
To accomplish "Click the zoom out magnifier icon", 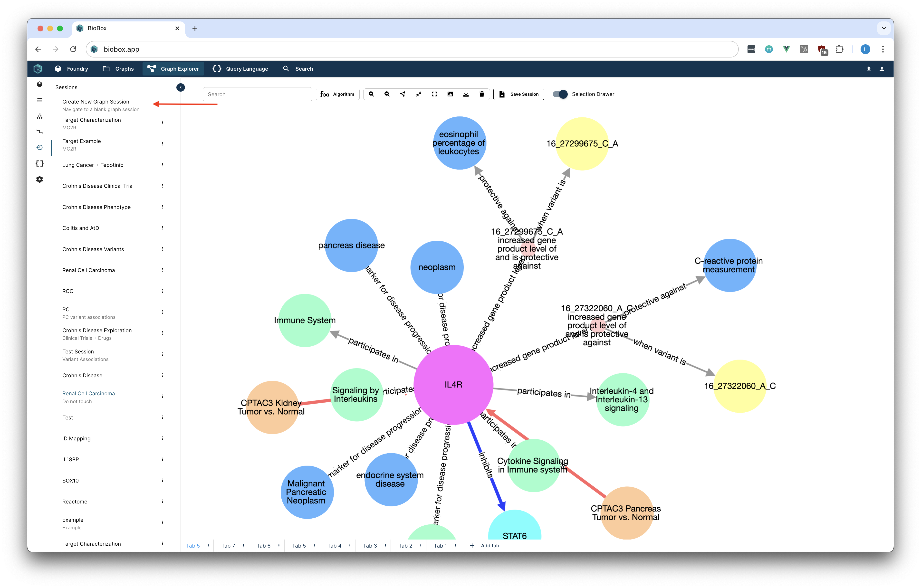I will (387, 94).
